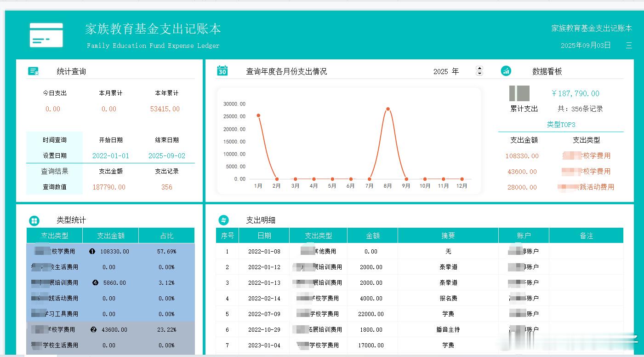Image resolution: width=644 pixels, height=357 pixels.
Task: Click the August peak data point on chart
Action: (388, 109)
